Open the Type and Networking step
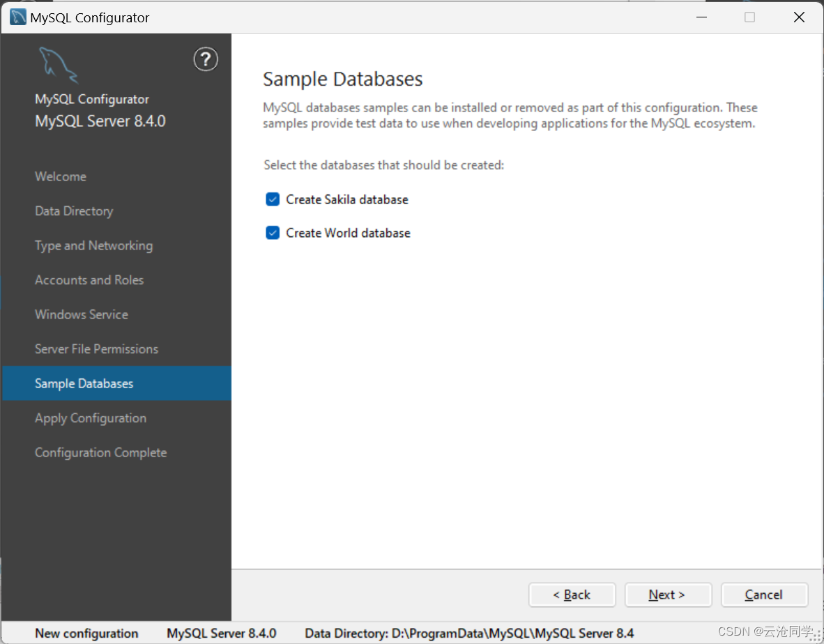This screenshot has height=644, width=824. (93, 246)
